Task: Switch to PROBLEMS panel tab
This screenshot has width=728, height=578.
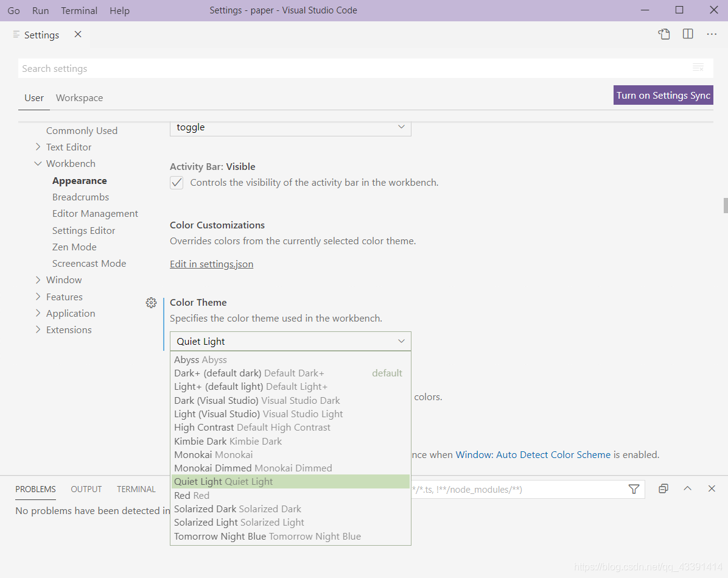Action: tap(35, 489)
